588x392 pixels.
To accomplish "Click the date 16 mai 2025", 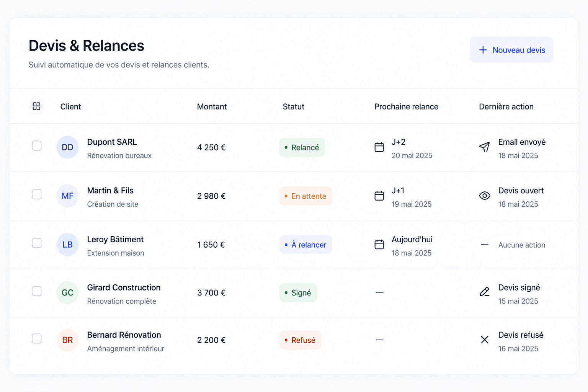I will (518, 349).
